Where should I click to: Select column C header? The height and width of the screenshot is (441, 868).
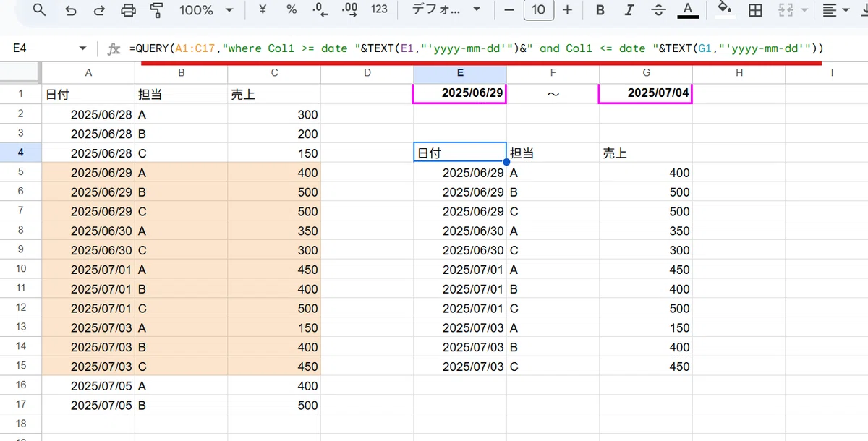pyautogui.click(x=274, y=72)
